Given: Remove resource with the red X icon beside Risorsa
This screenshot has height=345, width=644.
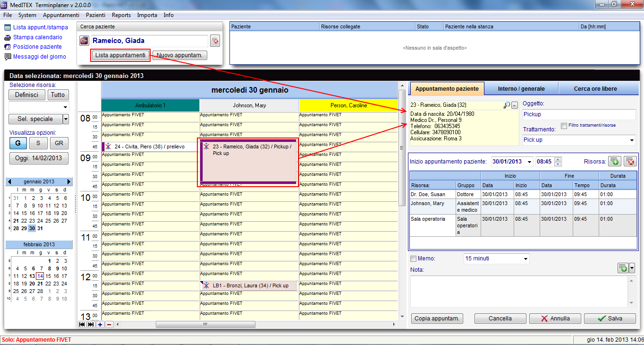Looking at the screenshot, I should click(630, 162).
